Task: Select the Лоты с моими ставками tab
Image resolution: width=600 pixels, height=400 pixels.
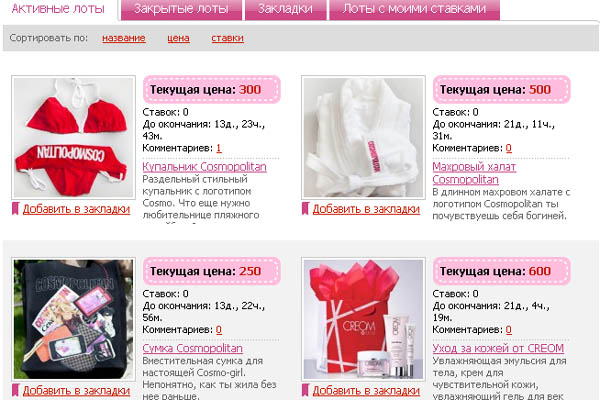Action: [x=414, y=10]
